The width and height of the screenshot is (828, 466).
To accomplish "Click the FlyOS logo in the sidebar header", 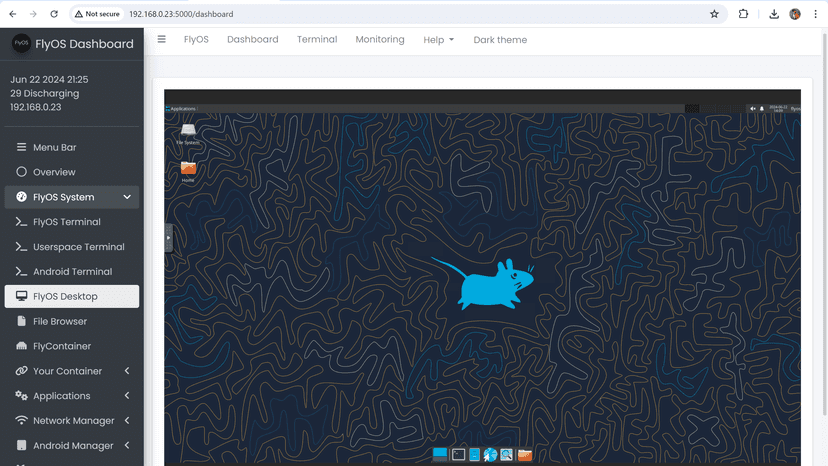I will [x=21, y=43].
